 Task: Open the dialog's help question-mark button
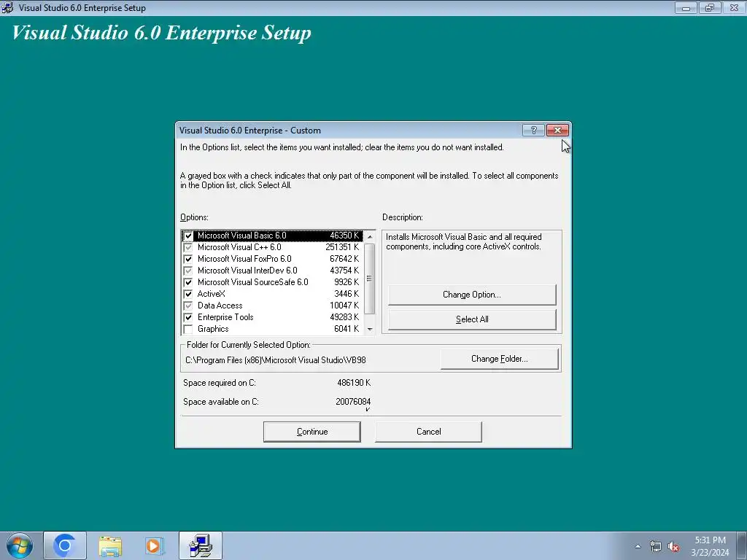533,130
